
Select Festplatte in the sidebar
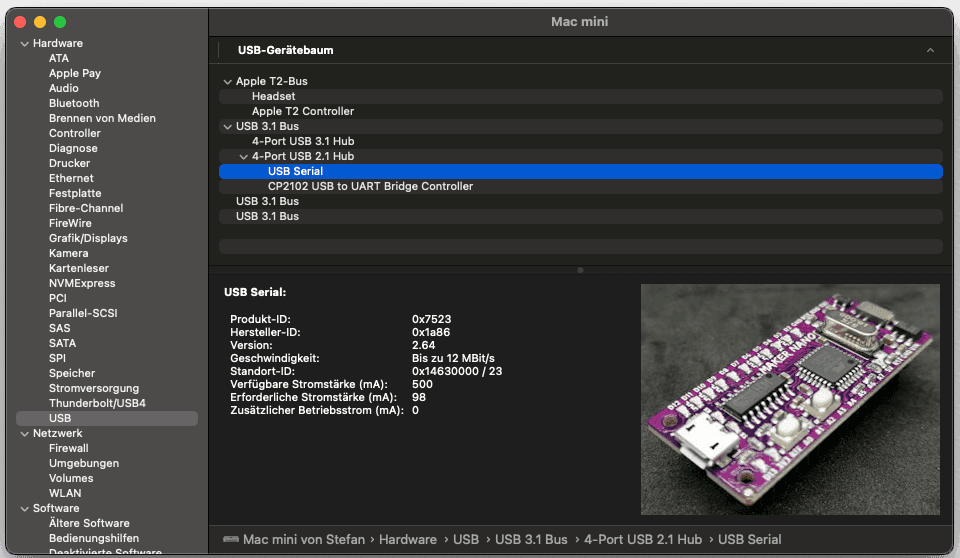(75, 194)
